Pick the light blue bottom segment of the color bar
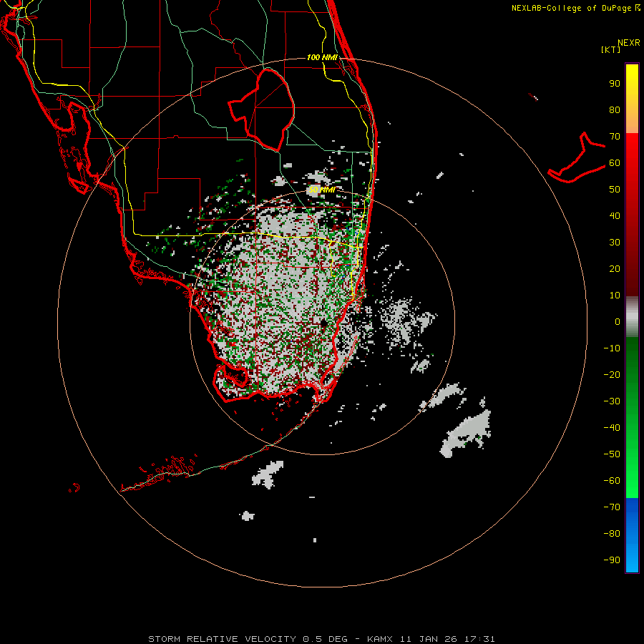The width and height of the screenshot is (644, 644). (x=632, y=559)
